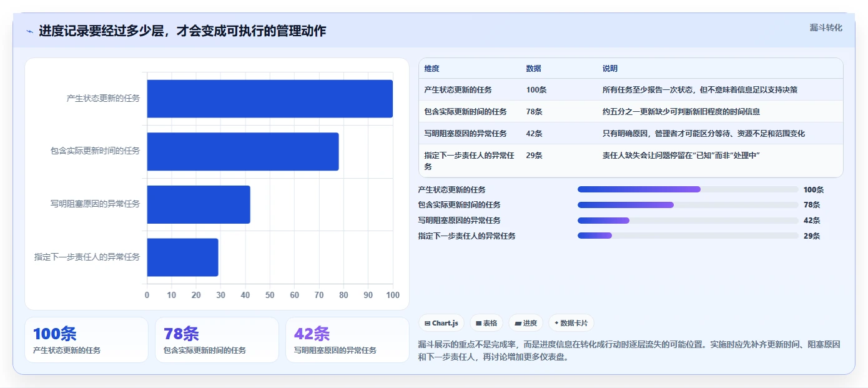The width and height of the screenshot is (868, 388).
Task: Click the x-axis tick labeled 0
Action: [x=147, y=295]
